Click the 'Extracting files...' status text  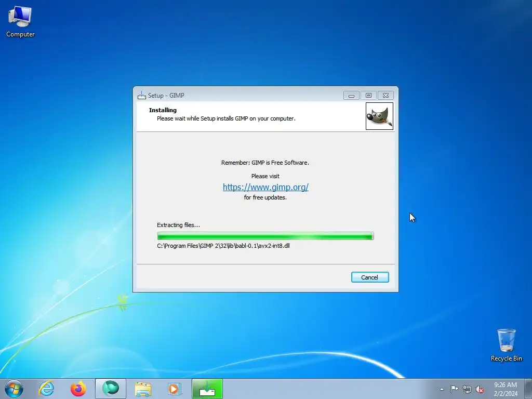(x=179, y=225)
